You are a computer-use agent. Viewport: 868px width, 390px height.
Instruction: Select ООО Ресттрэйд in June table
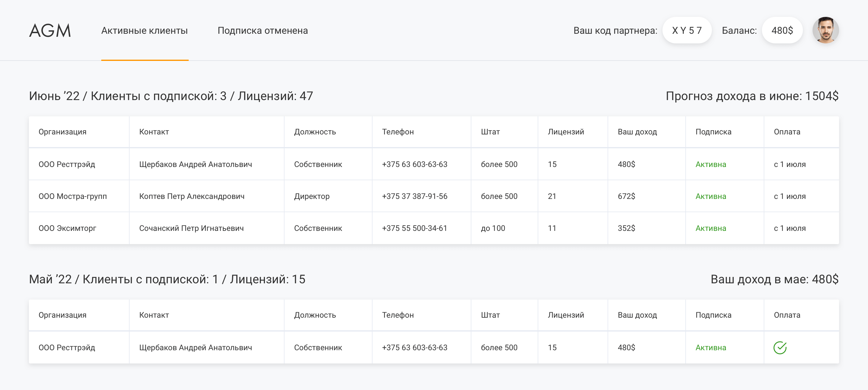(x=67, y=164)
